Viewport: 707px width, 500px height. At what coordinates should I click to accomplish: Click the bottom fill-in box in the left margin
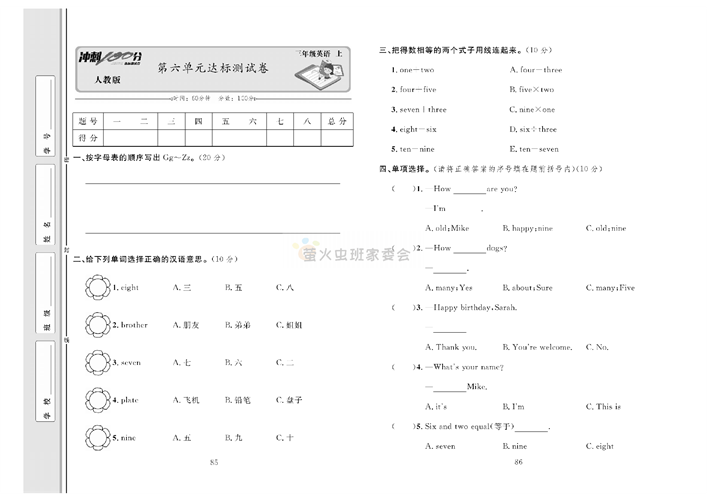[x=45, y=381]
